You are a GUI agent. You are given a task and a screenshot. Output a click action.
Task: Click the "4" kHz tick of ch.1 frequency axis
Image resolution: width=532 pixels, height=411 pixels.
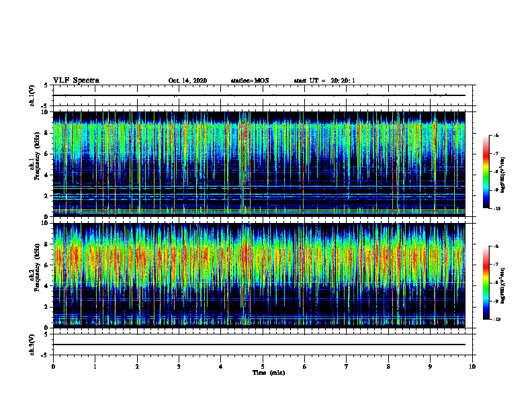(46, 175)
